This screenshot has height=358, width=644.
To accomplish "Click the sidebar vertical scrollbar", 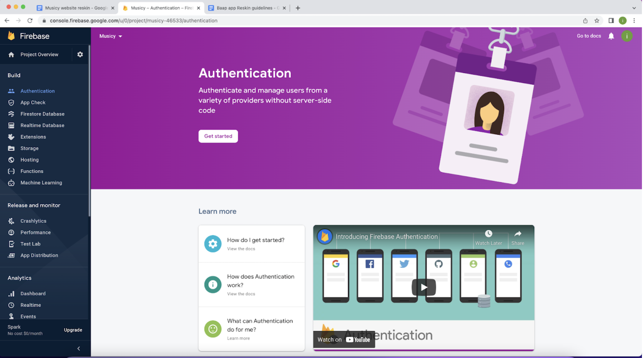I will pos(89,131).
